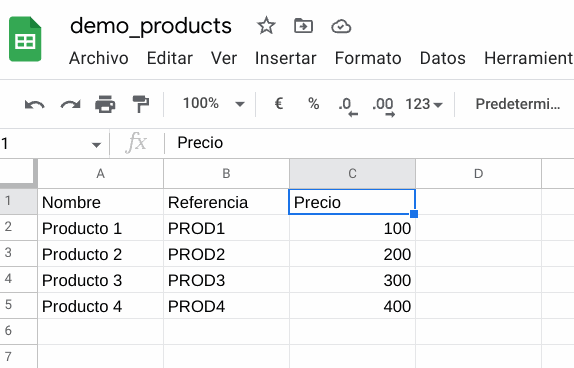The height and width of the screenshot is (368, 574).
Task: Open the 123 number formats dropdown
Action: (424, 104)
